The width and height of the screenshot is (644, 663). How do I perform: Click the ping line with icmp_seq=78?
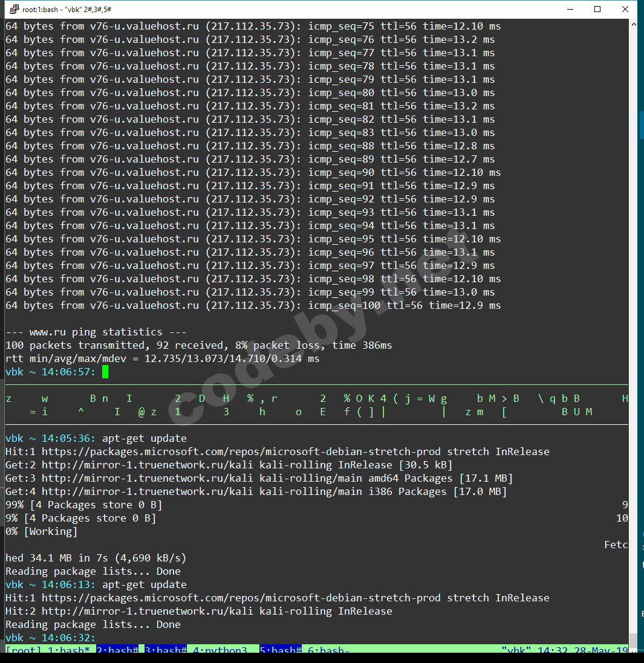point(250,66)
